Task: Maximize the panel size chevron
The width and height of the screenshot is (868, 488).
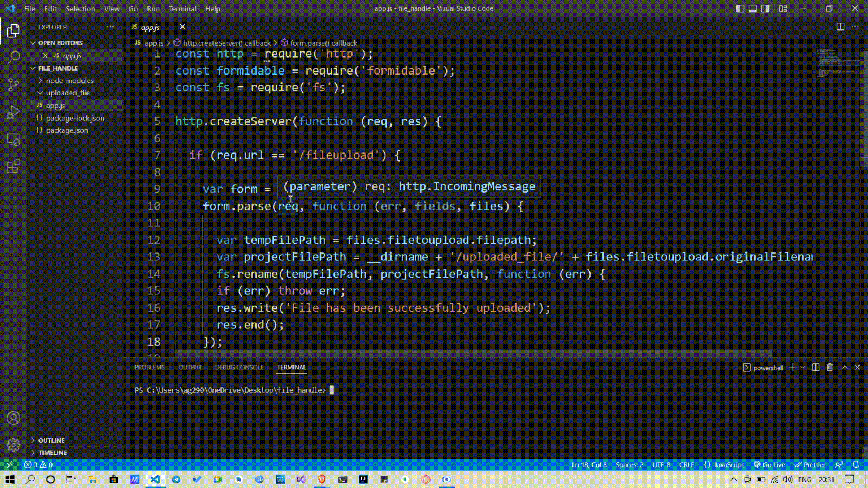Action: [845, 367]
